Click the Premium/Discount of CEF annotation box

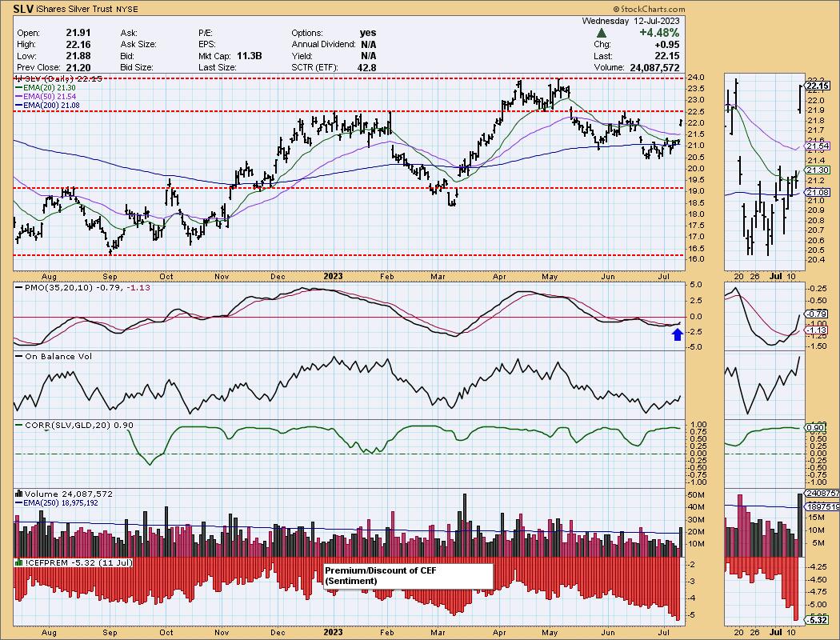[x=408, y=576]
